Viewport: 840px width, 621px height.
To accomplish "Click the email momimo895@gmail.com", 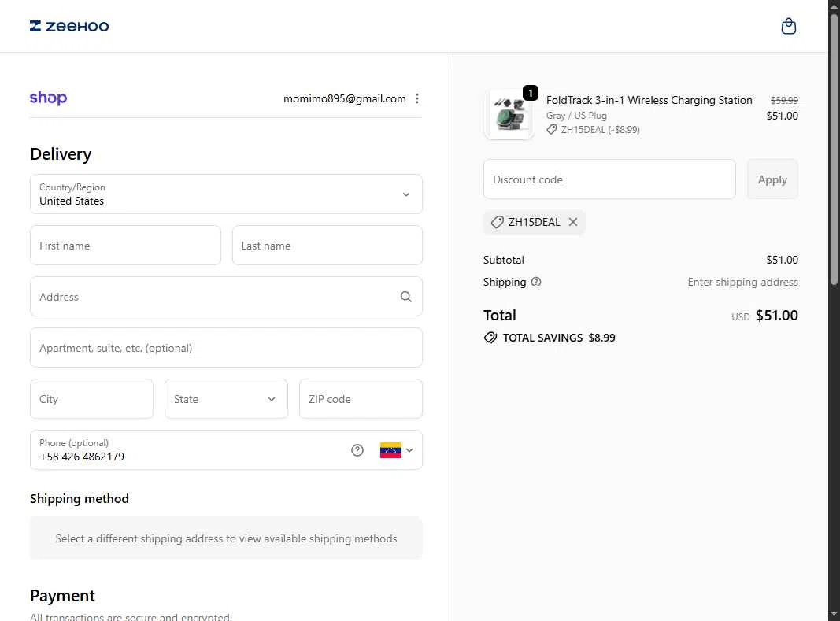I will [345, 98].
